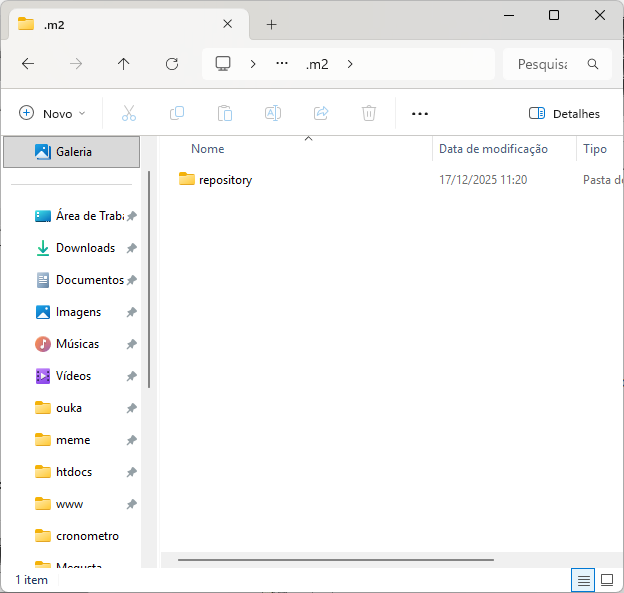The height and width of the screenshot is (593, 624).
Task: Sort by the Nome column header
Action: (208, 149)
